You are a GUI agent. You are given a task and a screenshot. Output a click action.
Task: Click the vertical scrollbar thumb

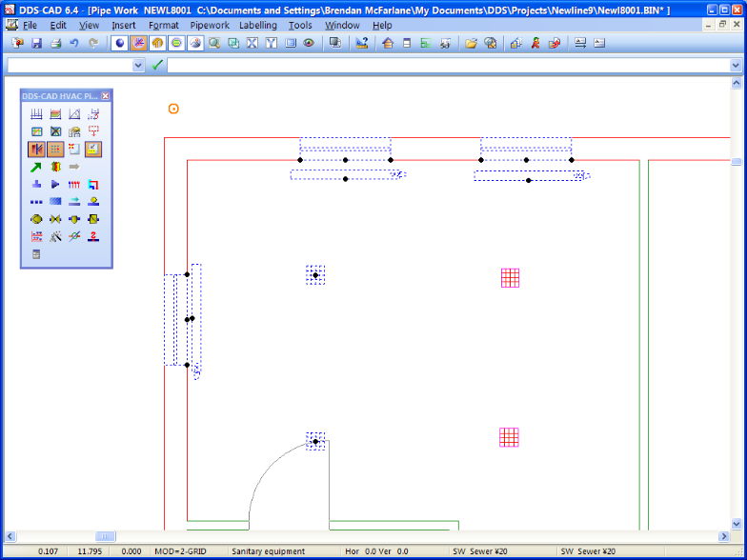click(x=736, y=162)
